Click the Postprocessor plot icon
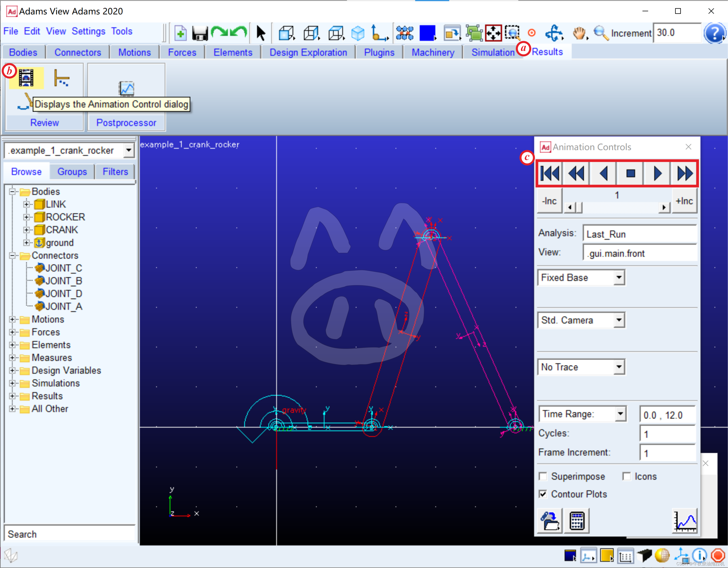The image size is (728, 568). (126, 89)
